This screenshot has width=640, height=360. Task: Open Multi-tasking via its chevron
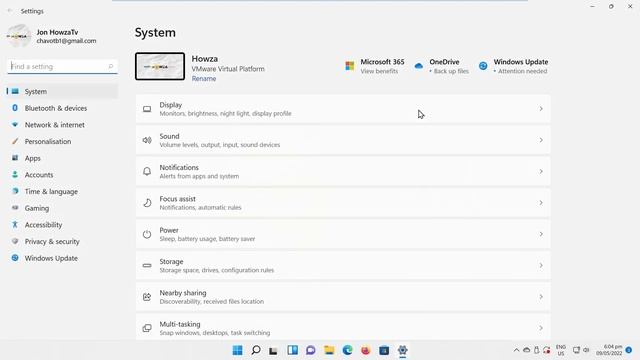[541, 328]
